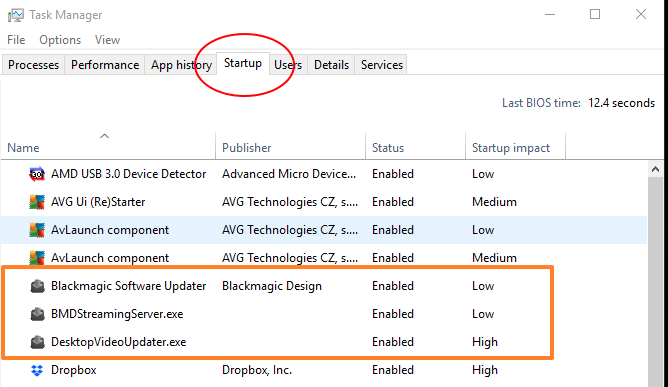Click Medium impact of AVG Ui (Re)Starter
The height and width of the screenshot is (387, 668).
[x=494, y=202]
